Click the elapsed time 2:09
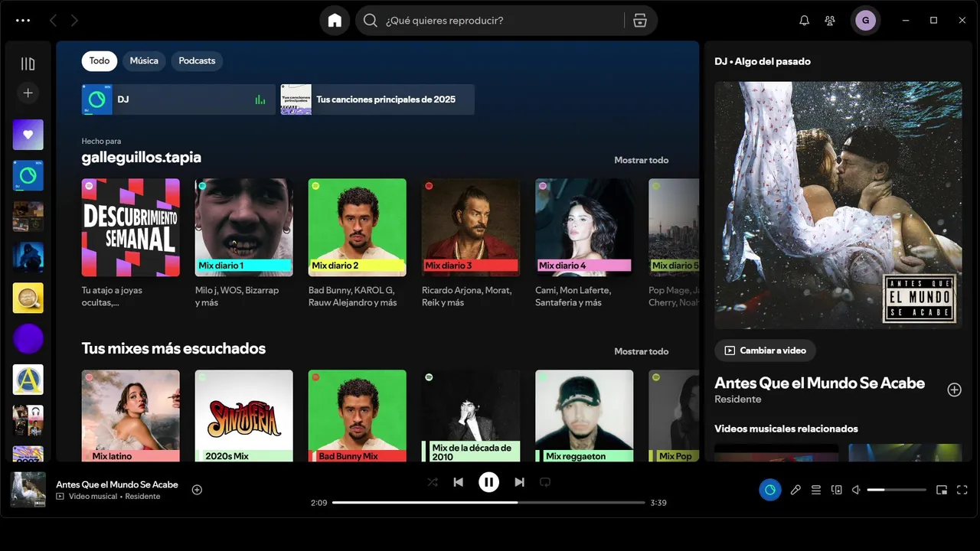980x551 pixels. tap(318, 503)
